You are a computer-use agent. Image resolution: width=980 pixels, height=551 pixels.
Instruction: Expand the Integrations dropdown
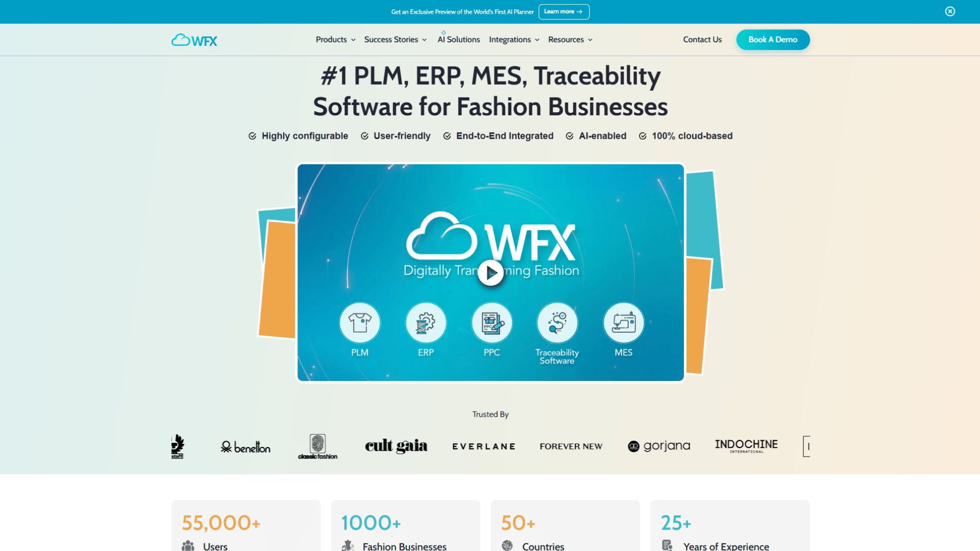[x=514, y=40]
